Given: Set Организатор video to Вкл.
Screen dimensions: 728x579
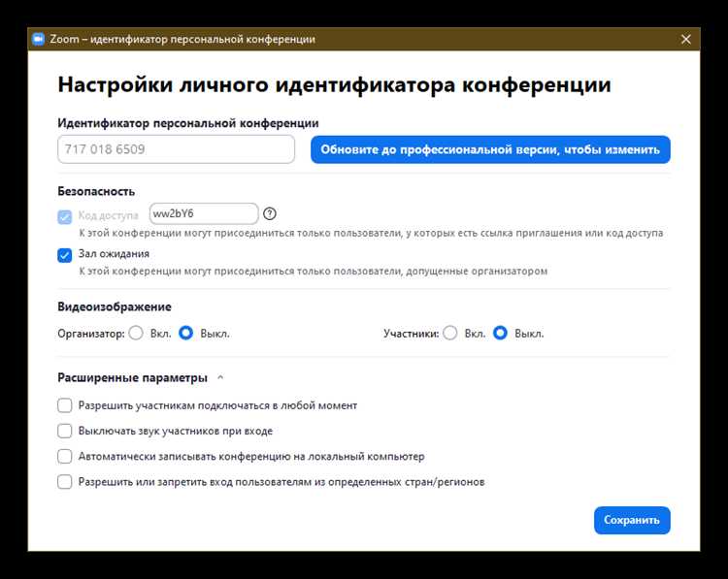Looking at the screenshot, I should point(136,333).
